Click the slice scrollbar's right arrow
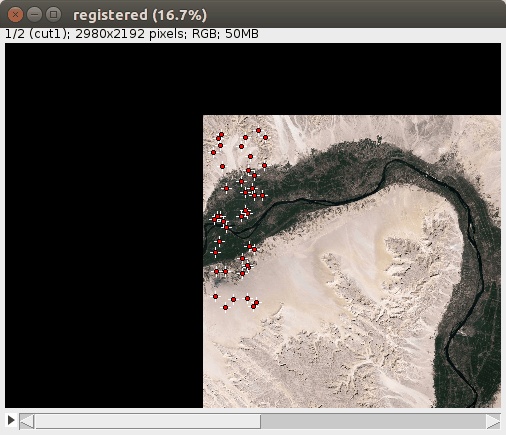 coord(493,422)
